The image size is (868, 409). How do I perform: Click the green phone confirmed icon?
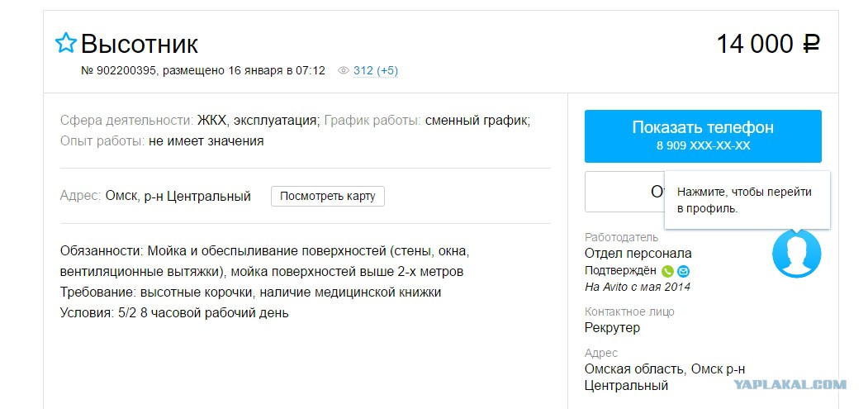click(x=667, y=272)
